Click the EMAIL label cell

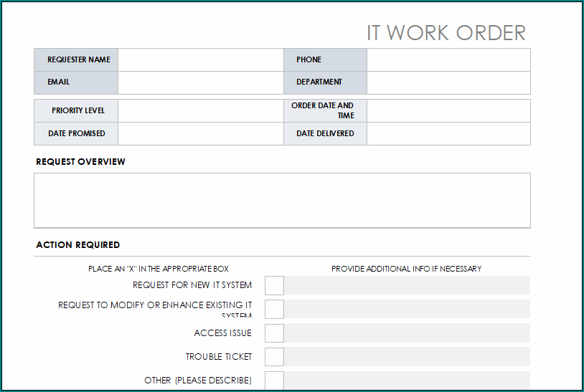[x=76, y=82]
